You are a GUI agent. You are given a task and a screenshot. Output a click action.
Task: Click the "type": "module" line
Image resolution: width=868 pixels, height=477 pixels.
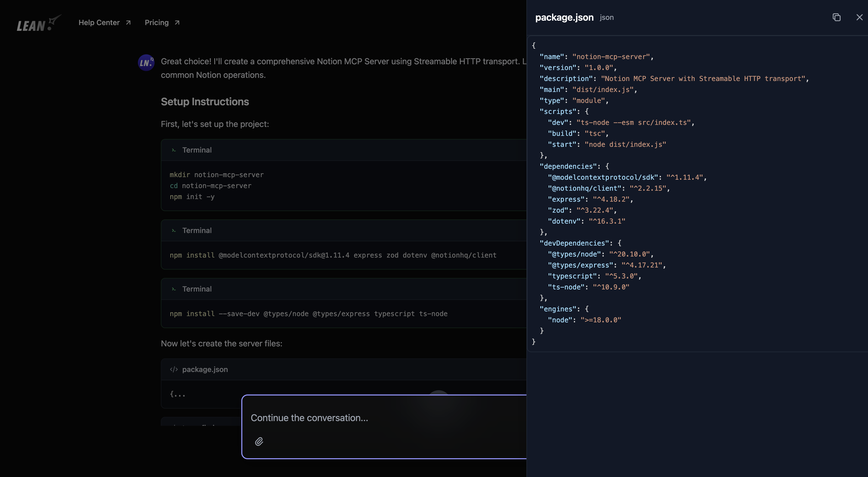pyautogui.click(x=574, y=101)
